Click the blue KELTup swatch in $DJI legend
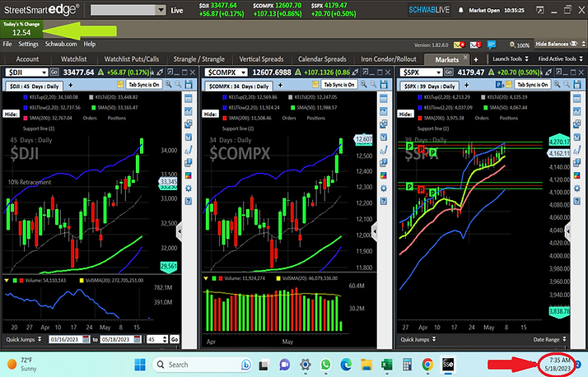This screenshot has width=588, height=377. 26,97
